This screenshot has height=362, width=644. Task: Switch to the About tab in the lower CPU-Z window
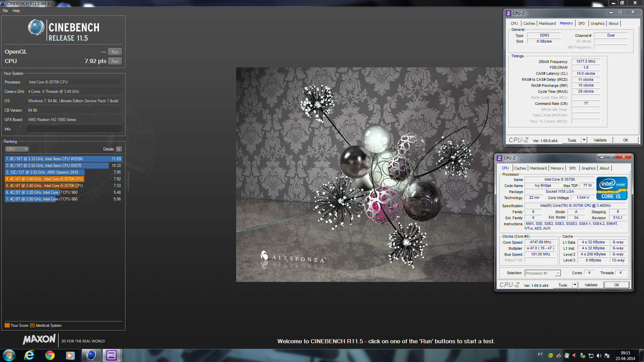pos(604,168)
